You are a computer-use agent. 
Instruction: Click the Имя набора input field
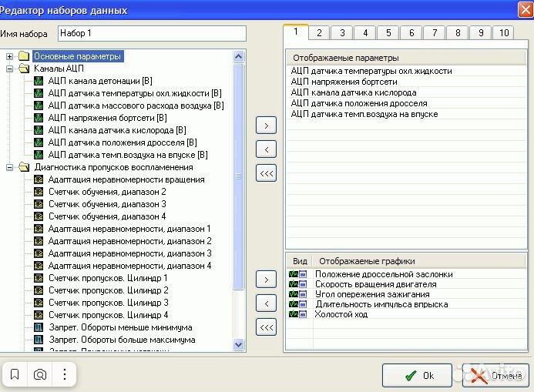[152, 33]
